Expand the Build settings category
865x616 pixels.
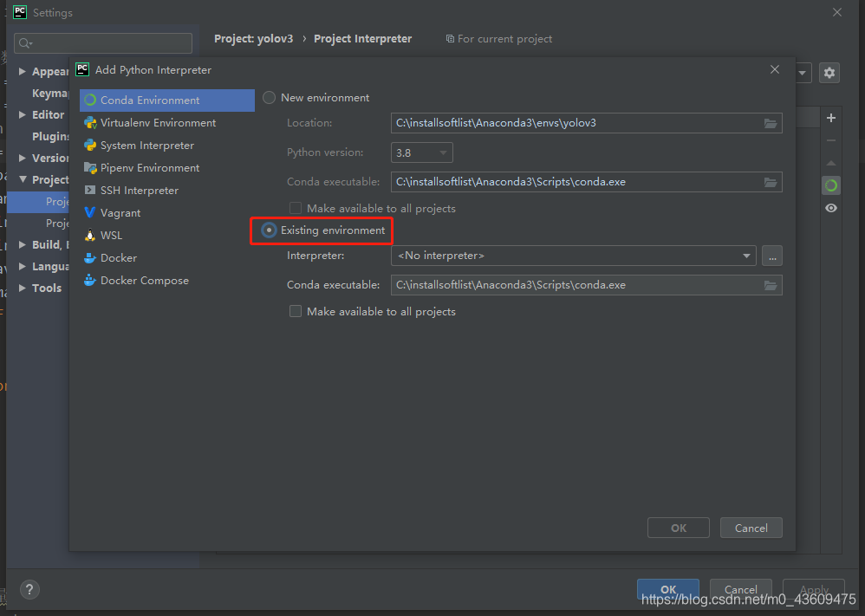pyautogui.click(x=22, y=244)
